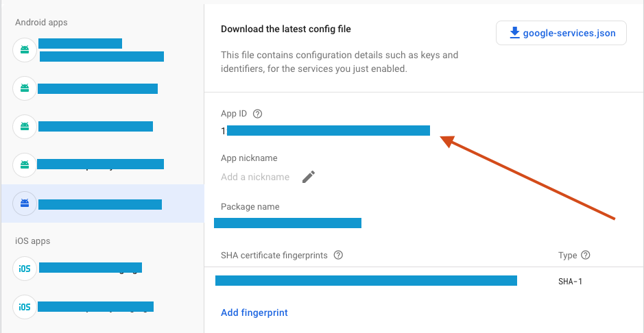Open the second iOS app in list
The image size is (644, 333).
click(25, 306)
